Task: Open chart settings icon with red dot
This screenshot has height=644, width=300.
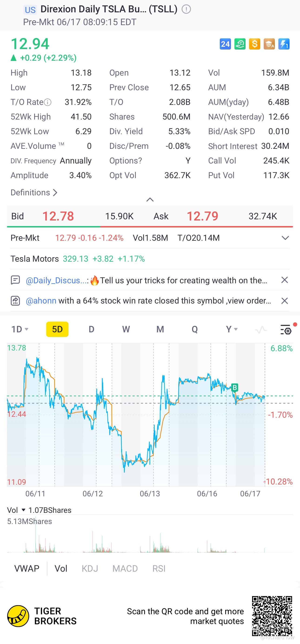Action: 286,330
